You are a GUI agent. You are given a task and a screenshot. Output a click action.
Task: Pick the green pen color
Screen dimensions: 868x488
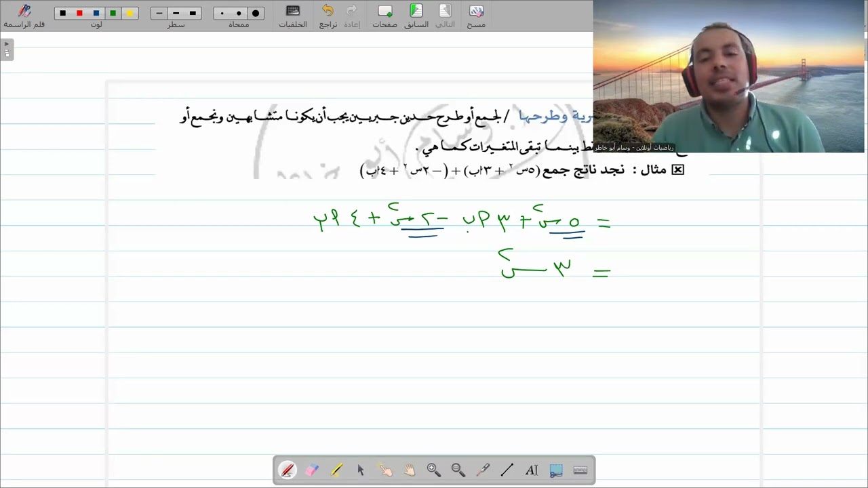(113, 13)
